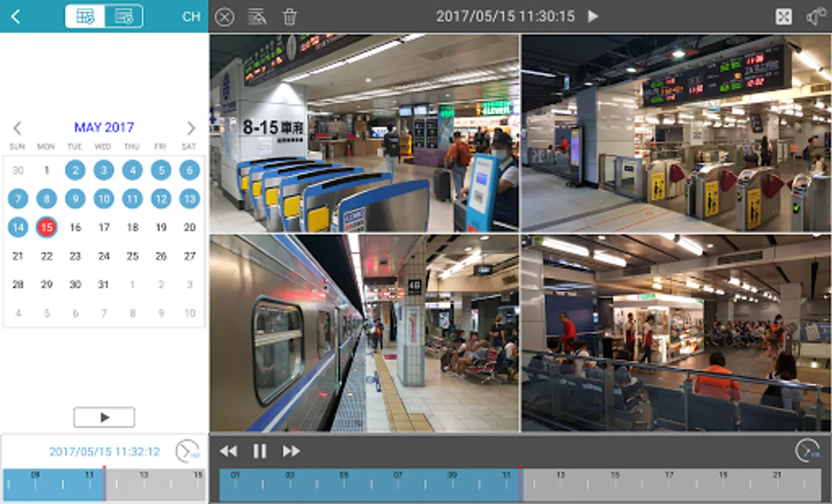Select May 14 on the calendar
The image size is (832, 504).
click(x=18, y=227)
